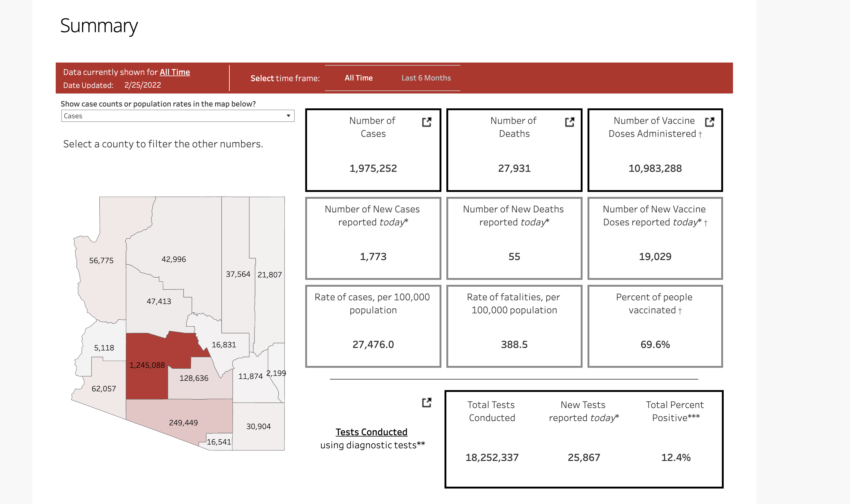
Task: Open external link icon on Number of Deaths
Action: click(x=570, y=122)
